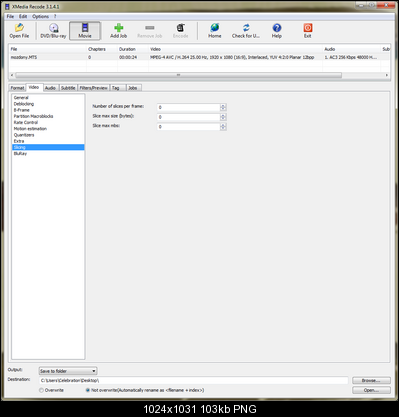Select the Overwrite radio button
Image resolution: width=399 pixels, height=417 pixels.
tap(41, 390)
